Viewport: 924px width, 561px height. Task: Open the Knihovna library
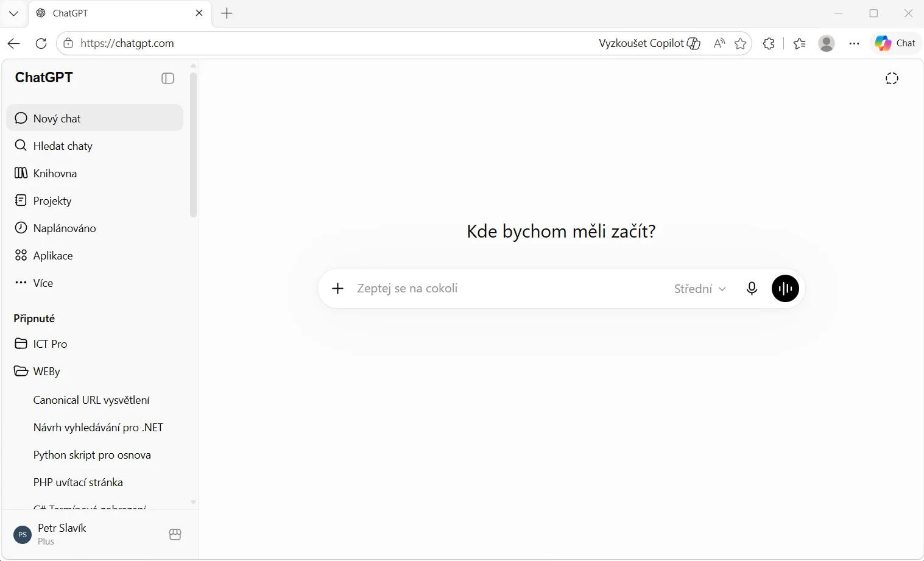point(94,173)
